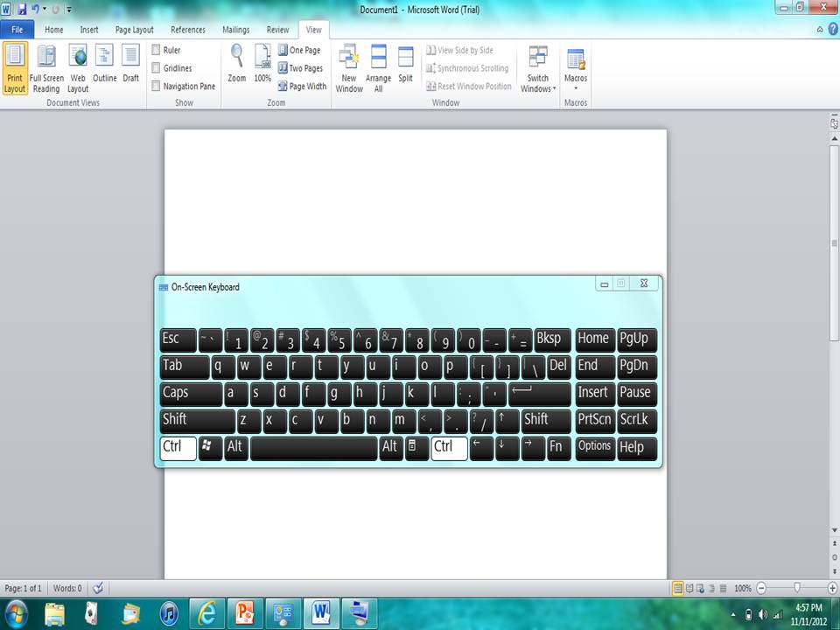
Task: Select Print Layout view
Action: tap(15, 68)
